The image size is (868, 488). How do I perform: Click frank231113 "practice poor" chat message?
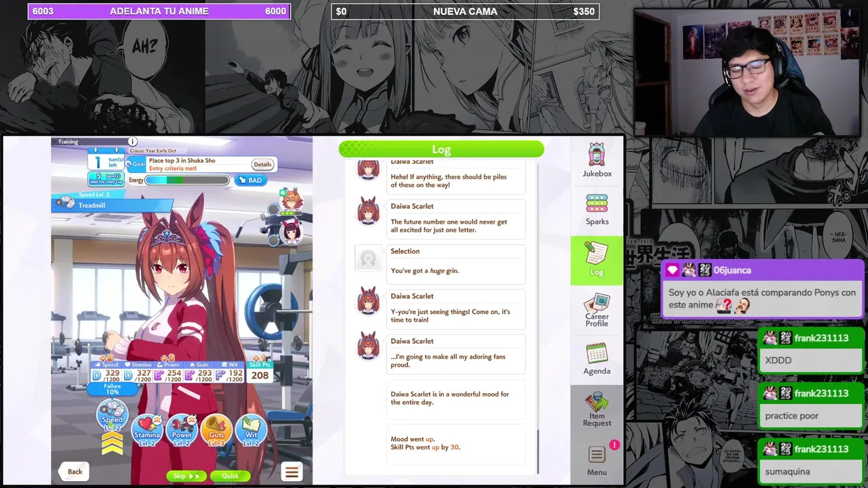810,406
